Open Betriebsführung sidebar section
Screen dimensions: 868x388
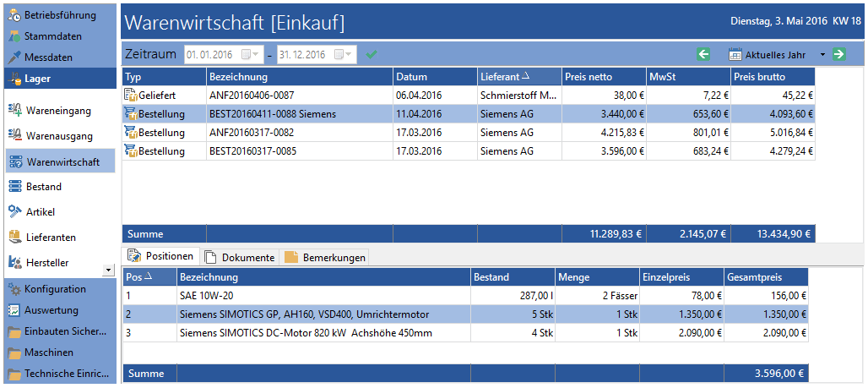60,15
